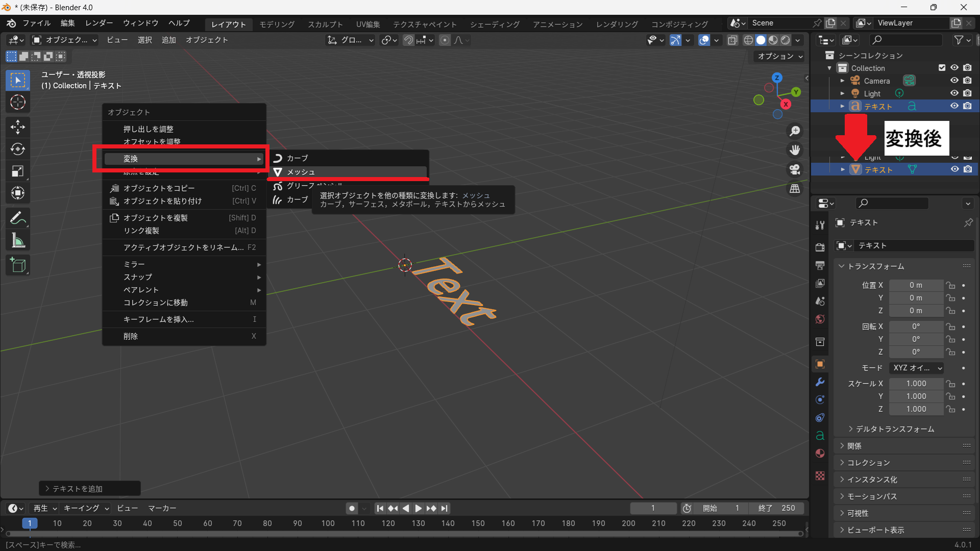Choose メッシュ in the convert submenu
980x551 pixels.
301,172
